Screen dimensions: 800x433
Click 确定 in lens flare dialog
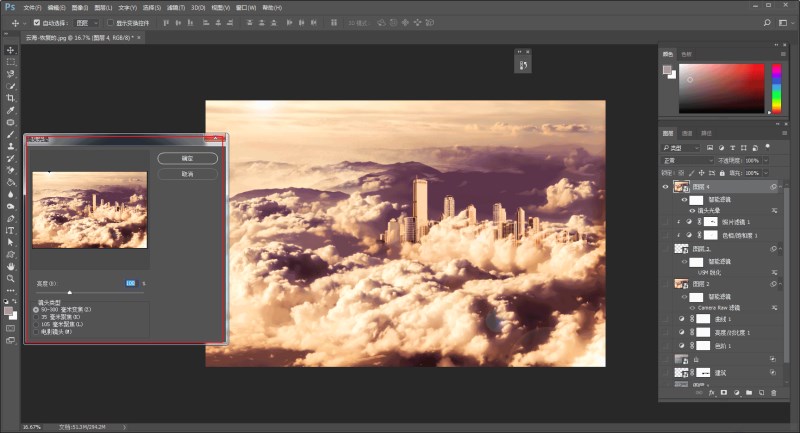click(187, 158)
